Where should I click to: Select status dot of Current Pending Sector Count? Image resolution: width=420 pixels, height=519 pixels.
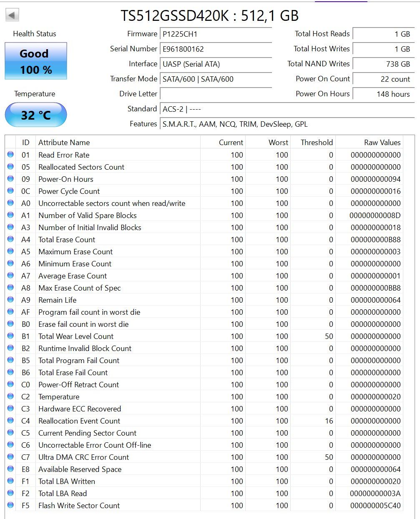click(x=10, y=433)
